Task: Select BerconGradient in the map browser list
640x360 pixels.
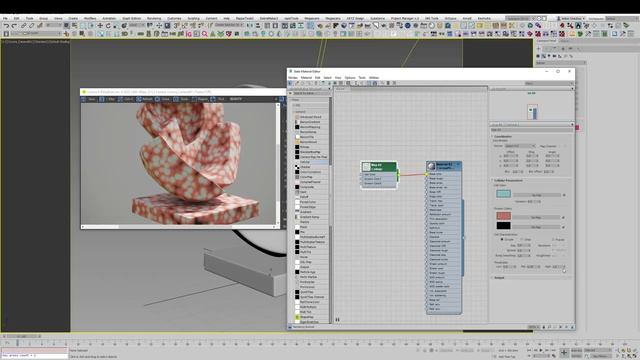Action: tap(311, 122)
